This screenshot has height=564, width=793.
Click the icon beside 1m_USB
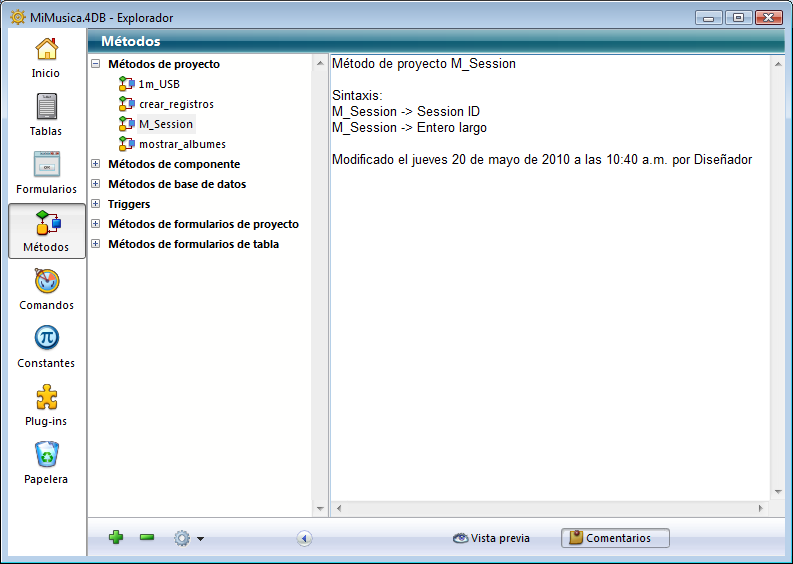(126, 84)
